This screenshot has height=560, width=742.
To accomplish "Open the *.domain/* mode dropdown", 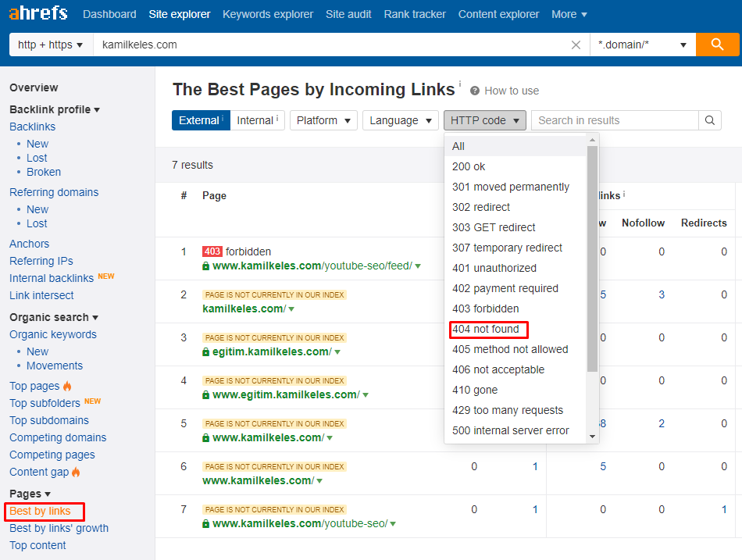I will (643, 45).
